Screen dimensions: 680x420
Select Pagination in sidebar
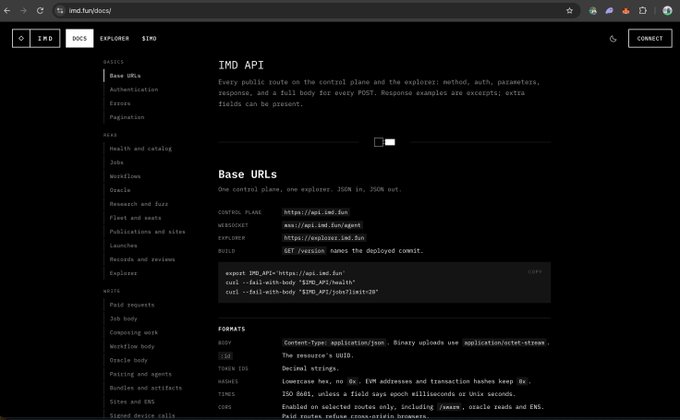tap(127, 117)
